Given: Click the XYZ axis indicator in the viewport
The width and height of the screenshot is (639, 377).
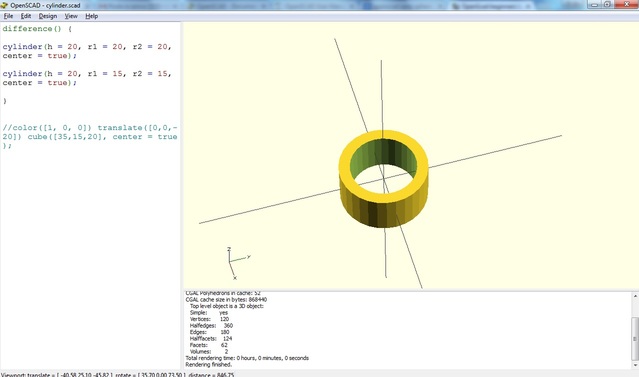Looking at the screenshot, I should click(x=238, y=263).
